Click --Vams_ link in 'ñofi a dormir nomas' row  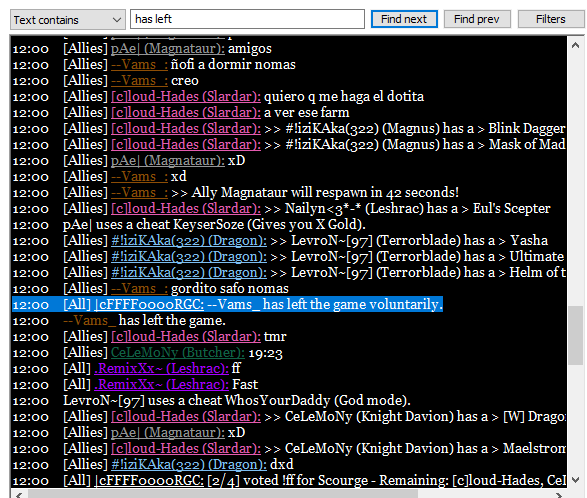139,65
